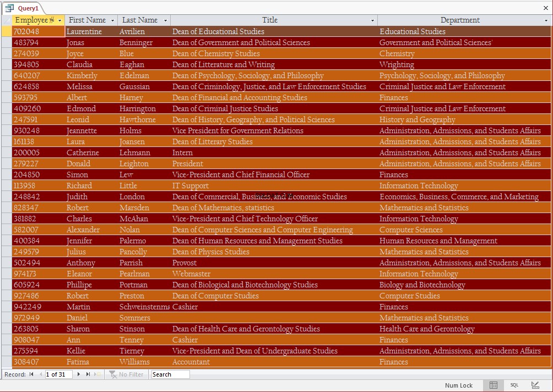Select the row selector for employee 483794
The image size is (553, 392).
[x=7, y=42]
